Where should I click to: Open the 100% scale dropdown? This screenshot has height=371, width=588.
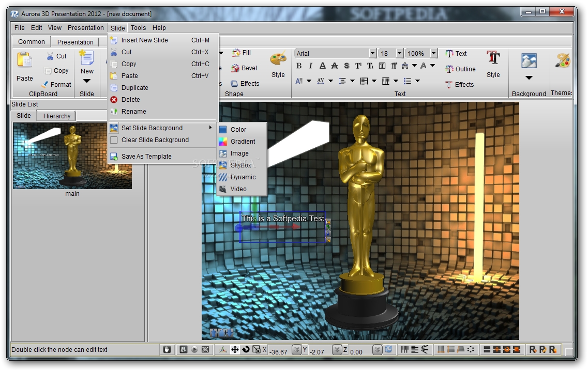433,54
